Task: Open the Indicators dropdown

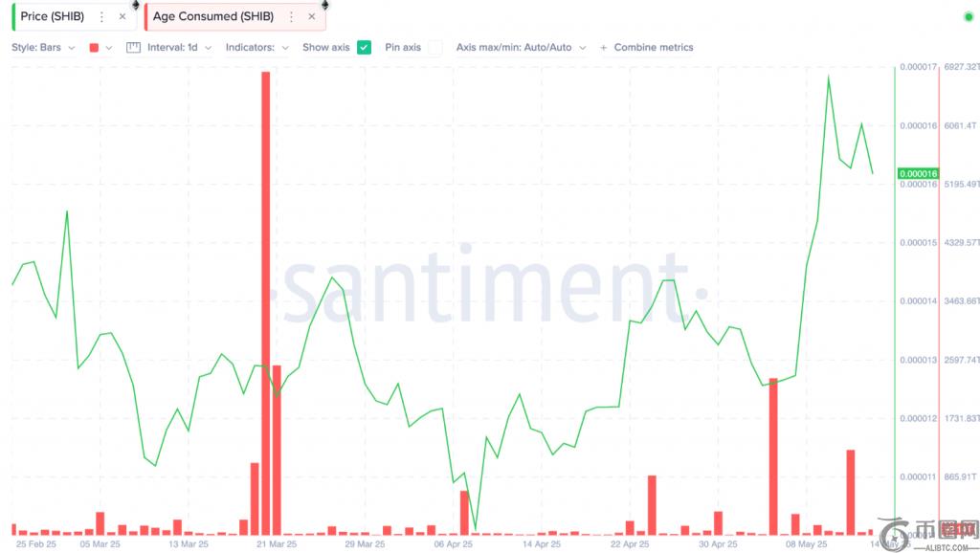Action: (256, 47)
